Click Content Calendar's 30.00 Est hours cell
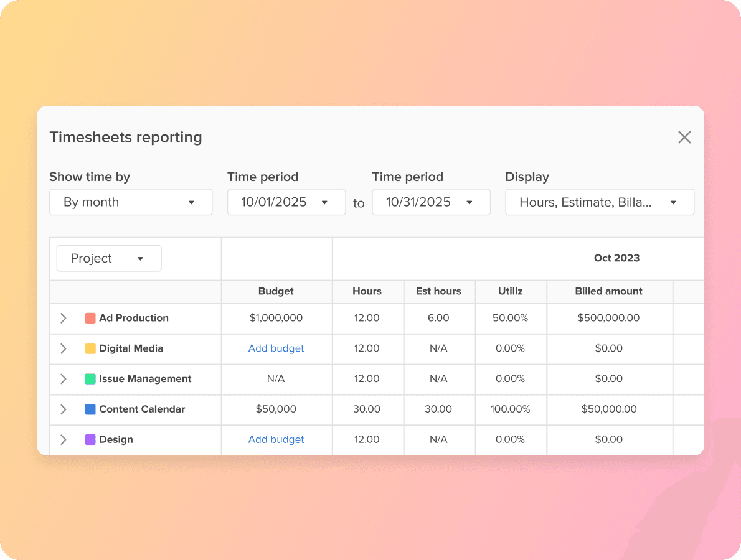The image size is (741, 560). 438,409
